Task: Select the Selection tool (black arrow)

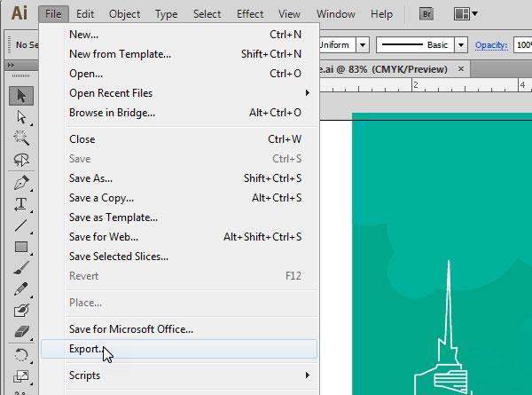Action: tap(21, 96)
